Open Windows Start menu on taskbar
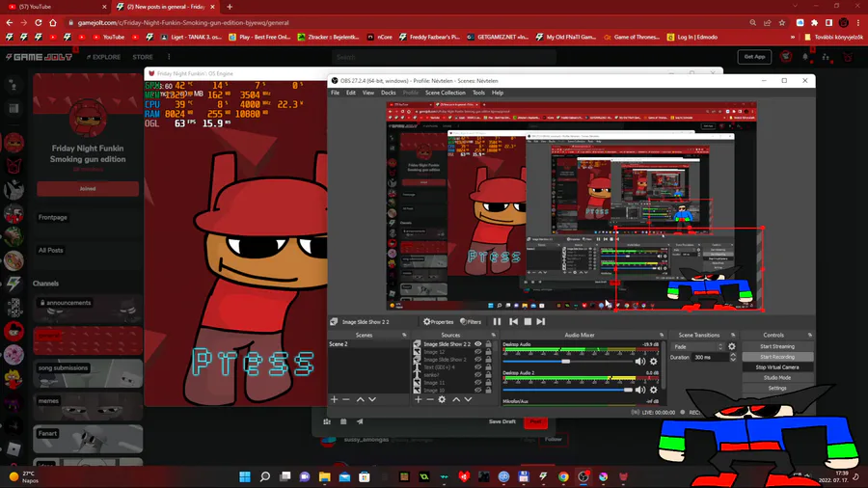This screenshot has width=868, height=488. [245, 476]
